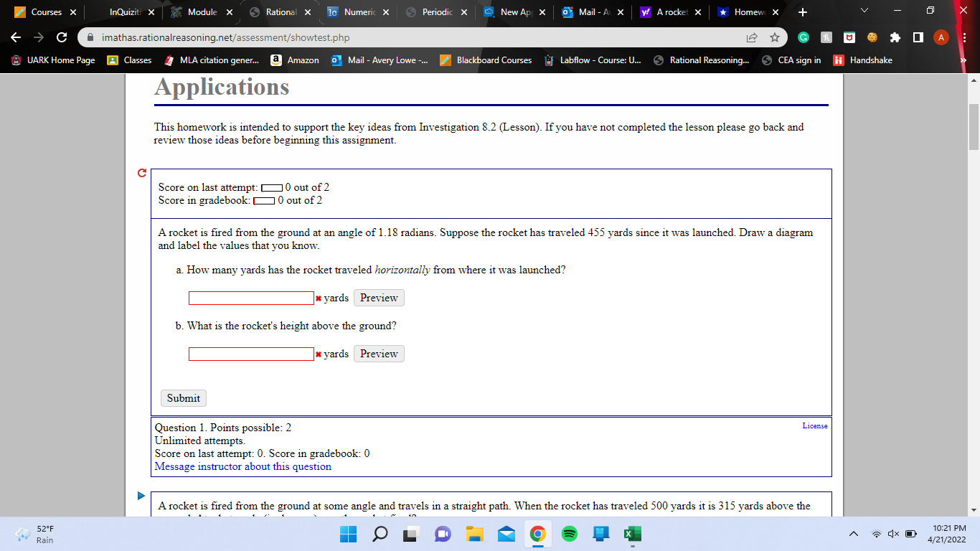Screen dimensions: 980x551
Task: Open the profile avatar labeled A
Action: coord(941,37)
